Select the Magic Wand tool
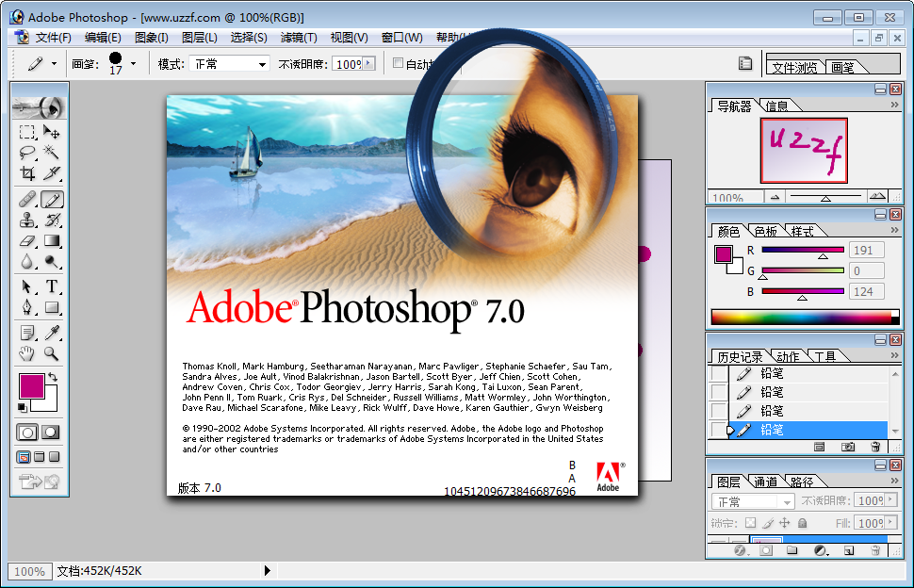 52,153
